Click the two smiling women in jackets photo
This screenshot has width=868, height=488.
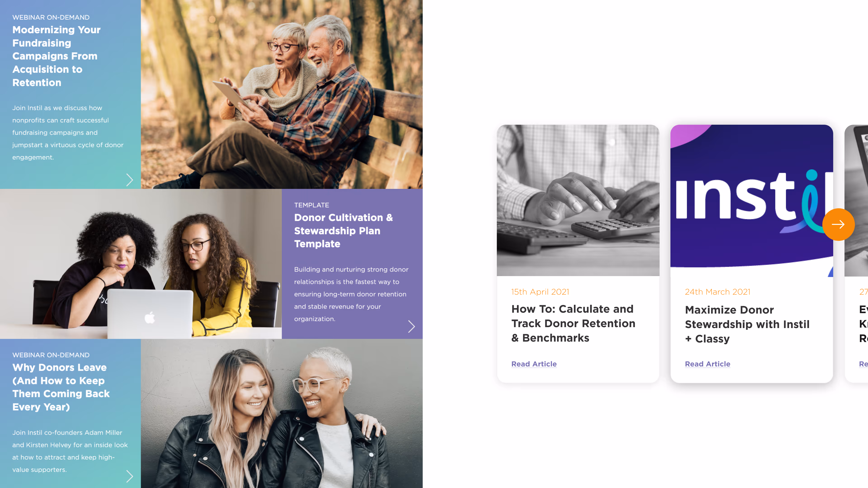[281, 413]
